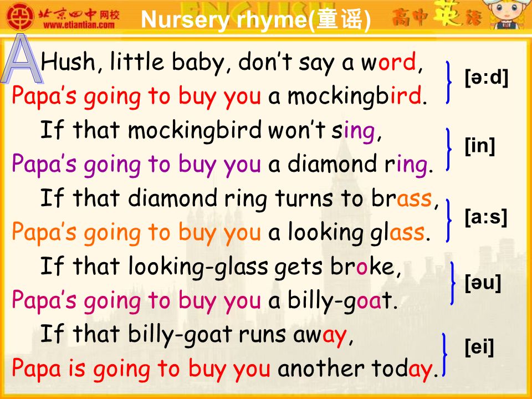The height and width of the screenshot is (399, 532).
Task: Select the [in] phonetic label
Action: tap(480, 146)
